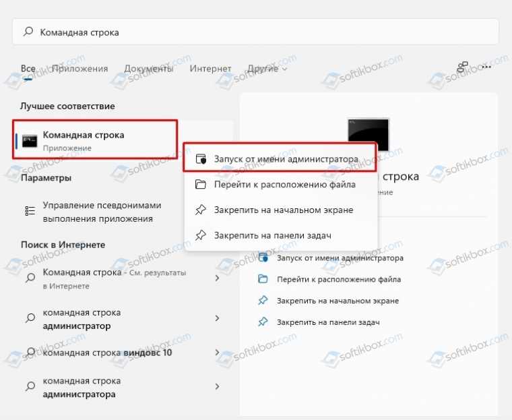Choose Закрепить на панели задач in context menu

click(x=280, y=235)
